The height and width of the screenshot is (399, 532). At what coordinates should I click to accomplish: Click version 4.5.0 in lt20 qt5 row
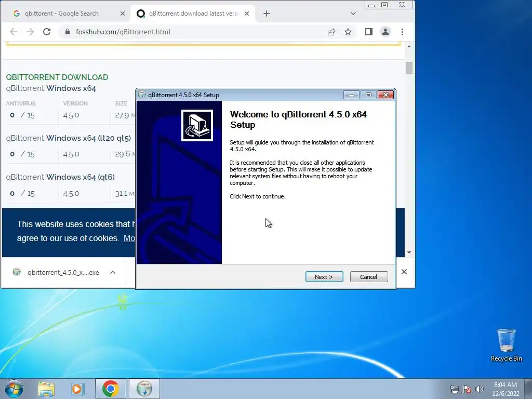pyautogui.click(x=71, y=154)
